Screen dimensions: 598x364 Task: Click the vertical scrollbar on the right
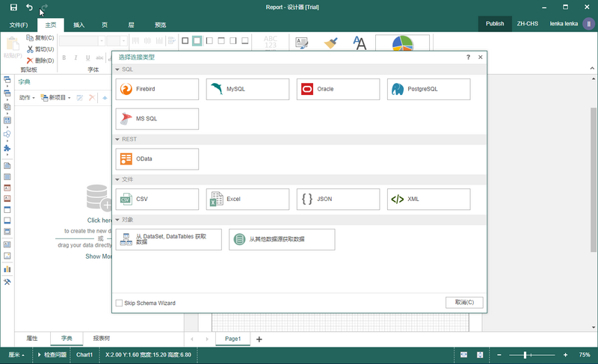coord(594,179)
